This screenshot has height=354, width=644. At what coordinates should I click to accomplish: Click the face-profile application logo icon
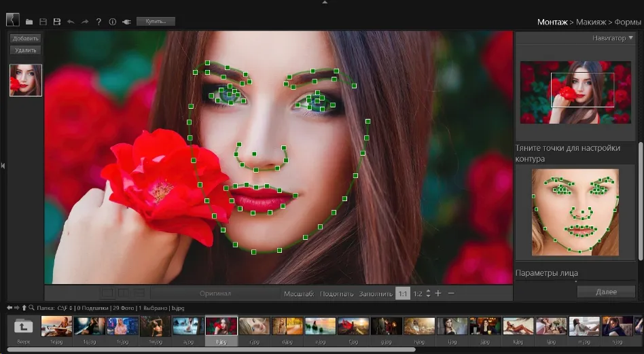point(13,19)
